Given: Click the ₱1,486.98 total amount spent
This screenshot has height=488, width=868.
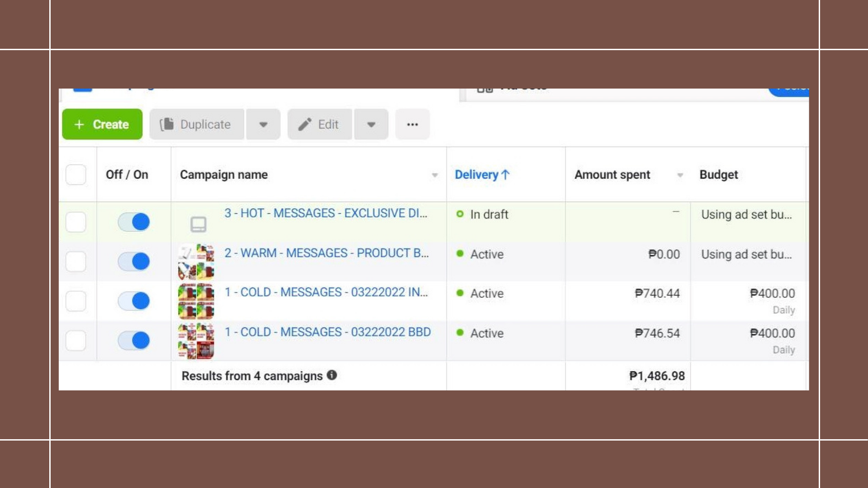Looking at the screenshot, I should 657,376.
